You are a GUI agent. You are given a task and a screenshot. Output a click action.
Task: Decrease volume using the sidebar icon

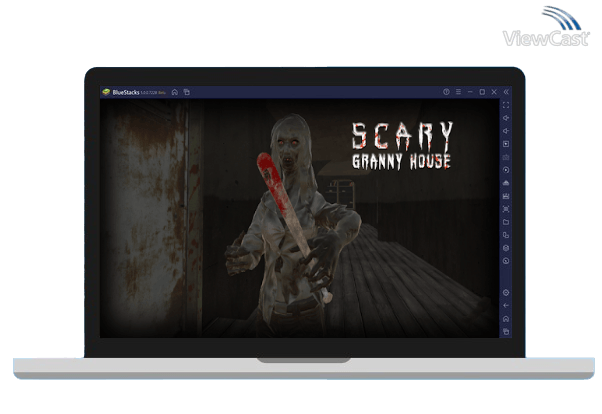click(x=506, y=131)
